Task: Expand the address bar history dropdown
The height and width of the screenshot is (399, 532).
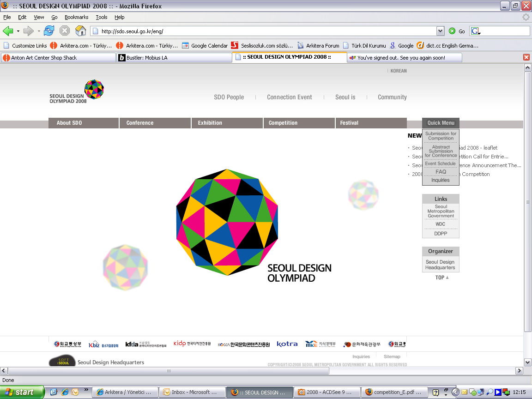Action: pos(440,31)
